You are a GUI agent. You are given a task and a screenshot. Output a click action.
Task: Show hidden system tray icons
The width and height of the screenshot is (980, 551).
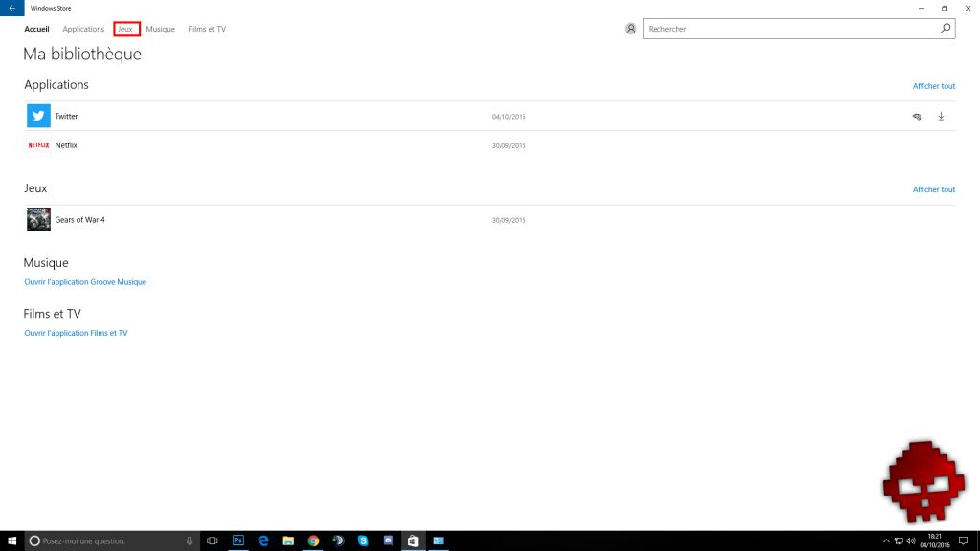(886, 540)
